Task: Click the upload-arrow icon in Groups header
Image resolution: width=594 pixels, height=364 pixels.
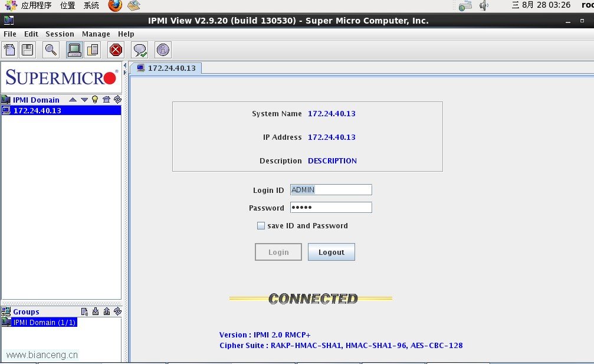Action: 106,311
